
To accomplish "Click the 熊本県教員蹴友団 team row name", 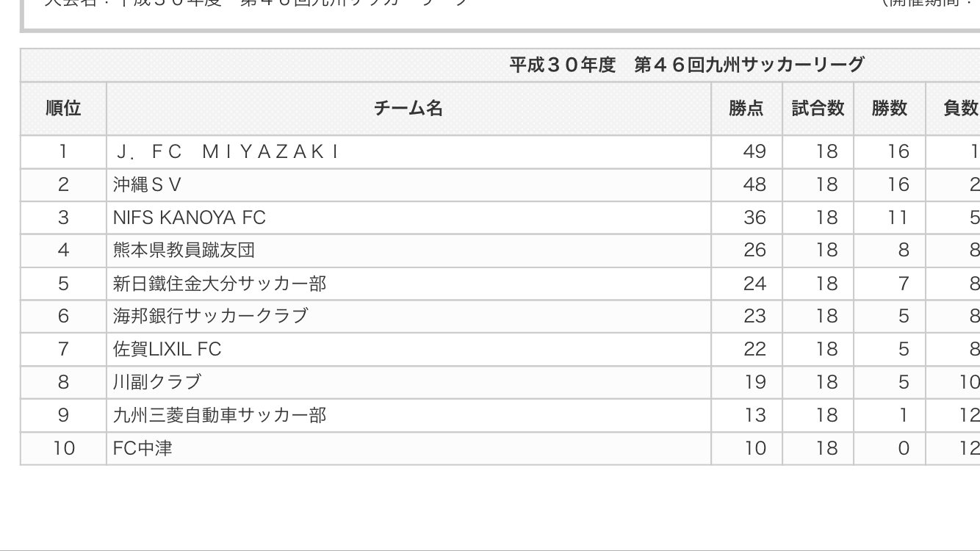I will pyautogui.click(x=184, y=251).
